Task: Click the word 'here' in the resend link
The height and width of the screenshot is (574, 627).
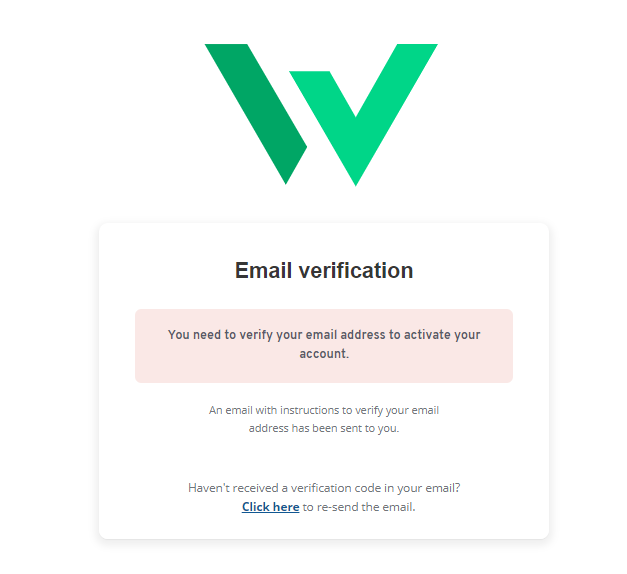Action: click(286, 507)
